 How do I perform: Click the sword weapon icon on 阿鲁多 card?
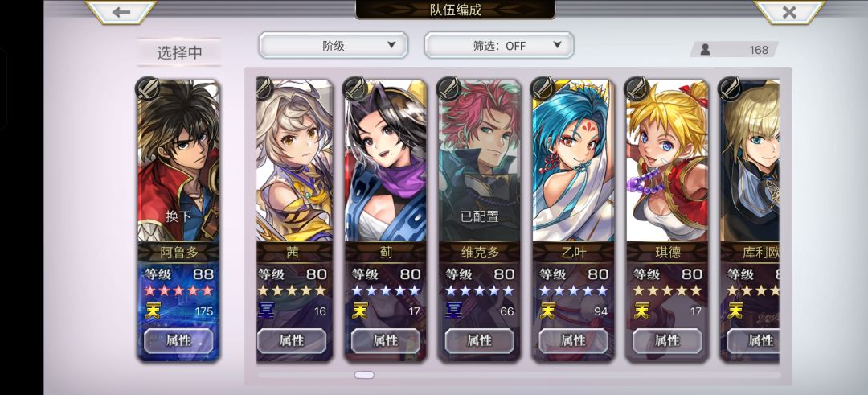[x=148, y=88]
